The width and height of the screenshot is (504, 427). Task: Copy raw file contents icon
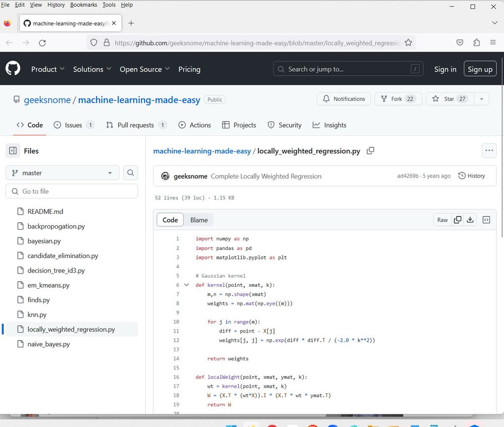click(x=458, y=220)
